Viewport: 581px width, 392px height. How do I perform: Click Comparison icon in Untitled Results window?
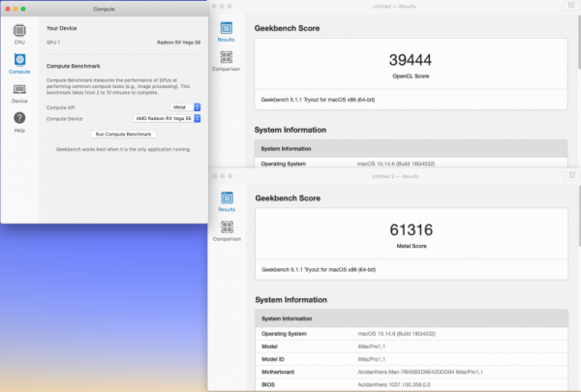226,57
